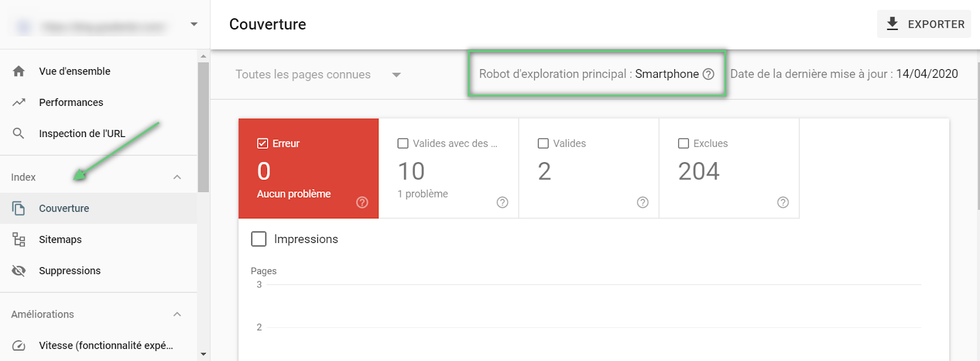Screen dimensions: 980x361
Task: Open the Couverture menu item
Action: click(64, 209)
